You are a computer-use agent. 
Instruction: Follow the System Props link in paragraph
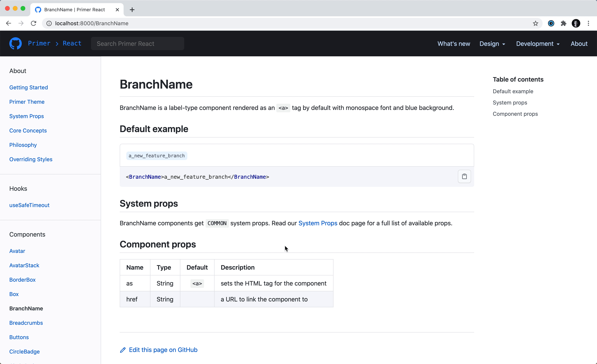tap(318, 223)
